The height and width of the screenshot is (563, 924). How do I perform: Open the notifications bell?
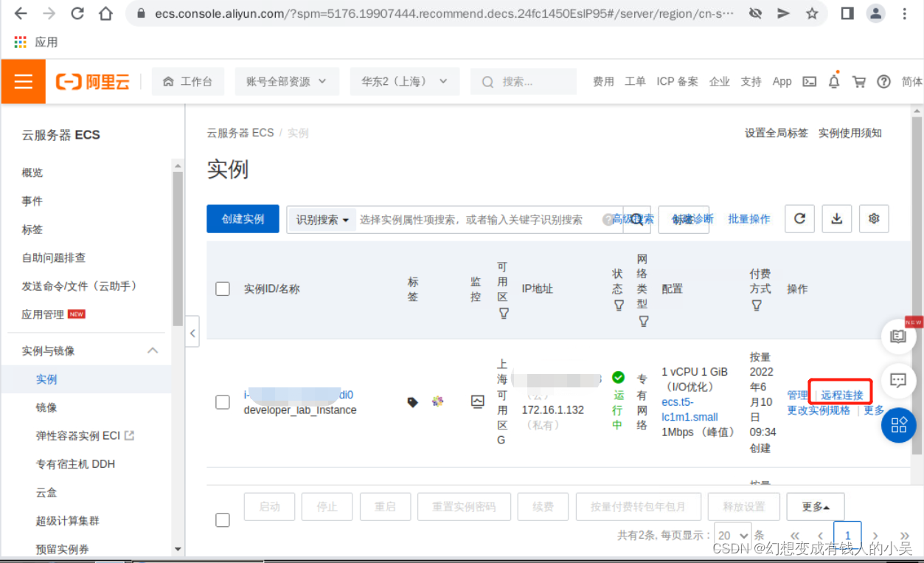coord(834,82)
